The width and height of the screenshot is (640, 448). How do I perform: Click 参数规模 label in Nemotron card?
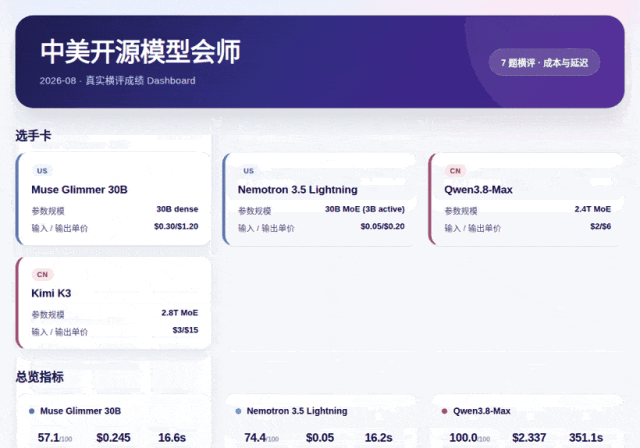[254, 211]
